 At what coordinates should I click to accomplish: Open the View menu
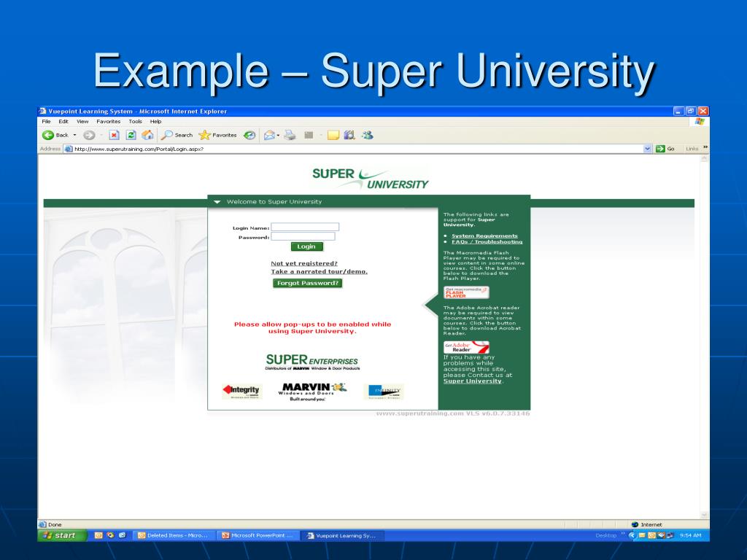(82, 122)
